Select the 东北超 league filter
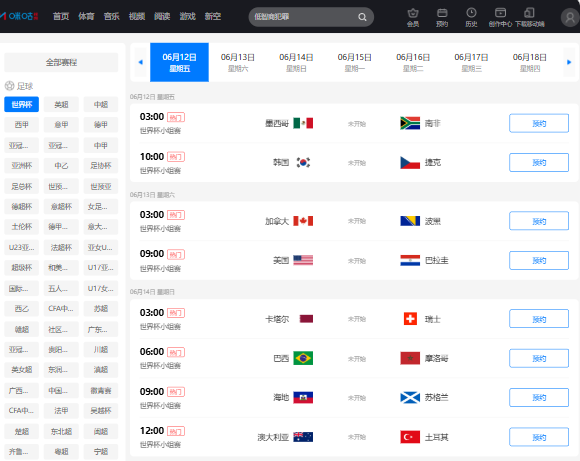Viewport: 580px width, 461px height. (x=61, y=431)
